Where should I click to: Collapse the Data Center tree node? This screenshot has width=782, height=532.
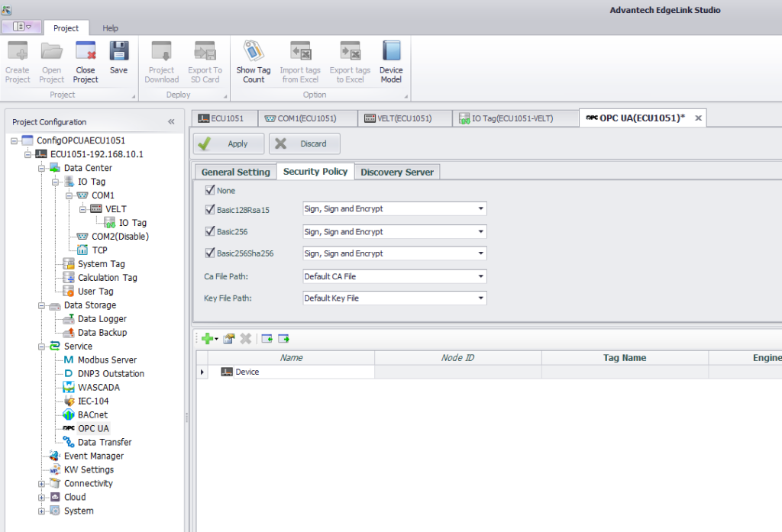[42, 169]
